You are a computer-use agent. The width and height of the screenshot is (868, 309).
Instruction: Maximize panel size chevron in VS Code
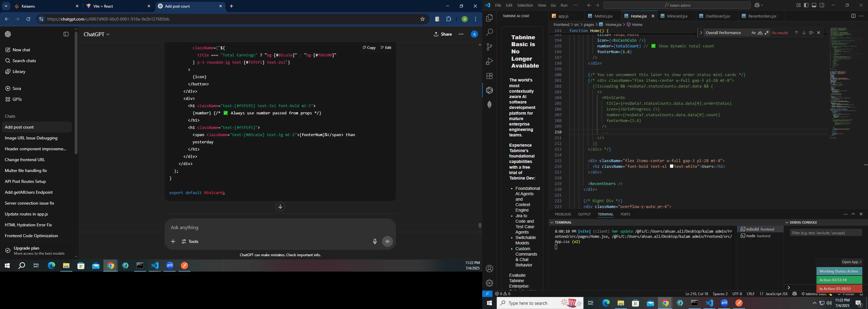click(853, 214)
